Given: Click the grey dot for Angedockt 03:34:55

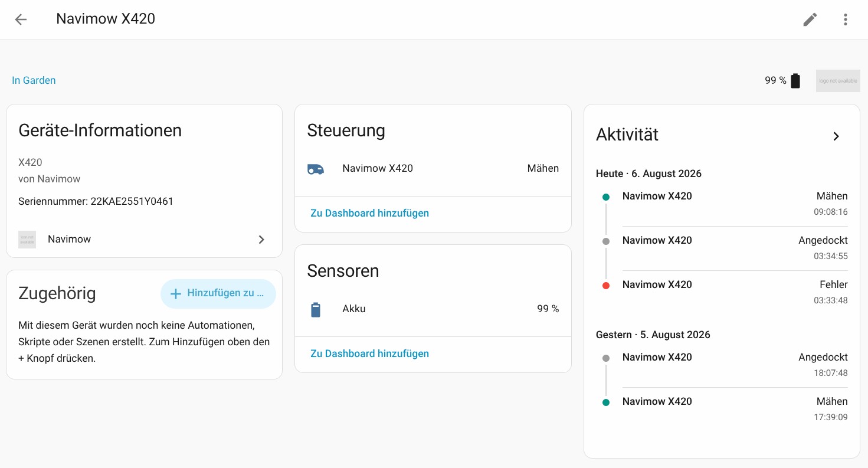Looking at the screenshot, I should [606, 241].
